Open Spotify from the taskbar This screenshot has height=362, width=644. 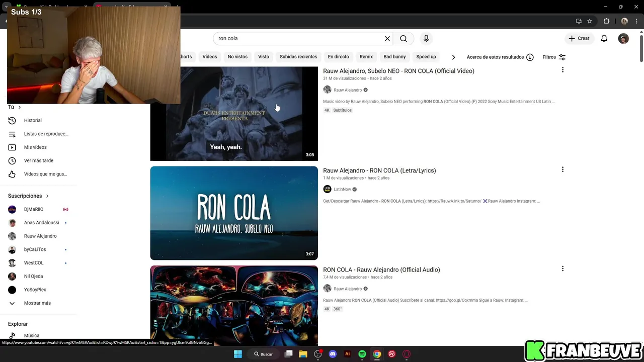pyautogui.click(x=362, y=354)
